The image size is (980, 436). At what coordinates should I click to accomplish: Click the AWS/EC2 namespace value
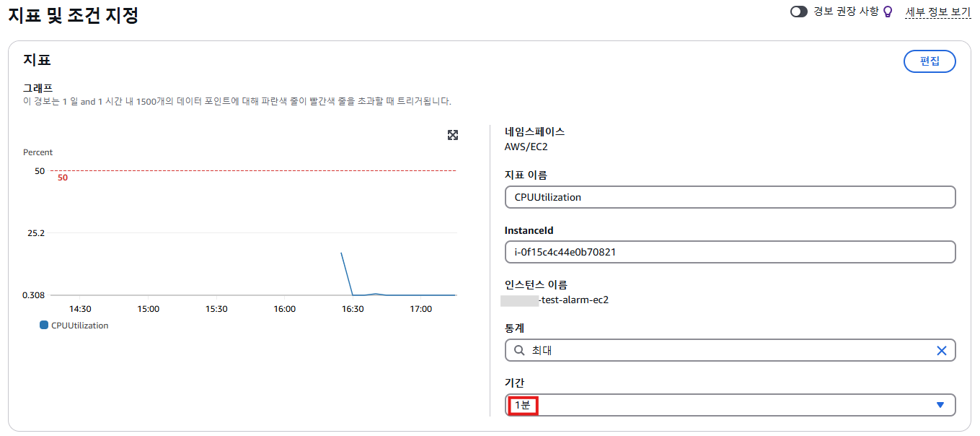tap(526, 147)
